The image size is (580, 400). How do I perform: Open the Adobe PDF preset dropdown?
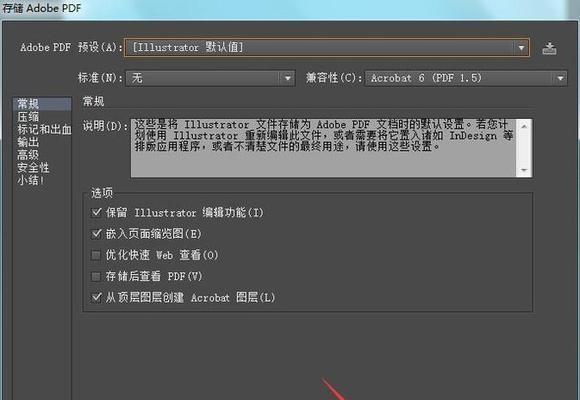click(327, 47)
